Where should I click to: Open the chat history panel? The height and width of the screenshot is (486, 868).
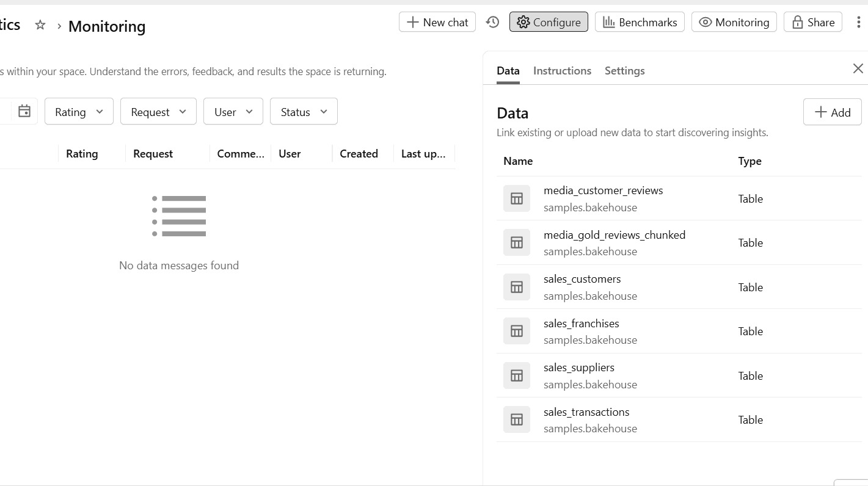(492, 22)
